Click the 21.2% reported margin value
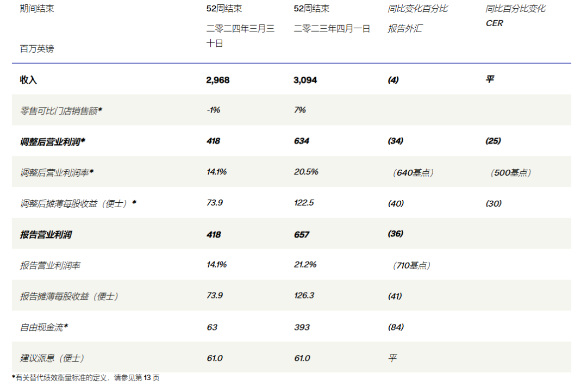Viewport: 587px width, 392px height. pos(305,265)
